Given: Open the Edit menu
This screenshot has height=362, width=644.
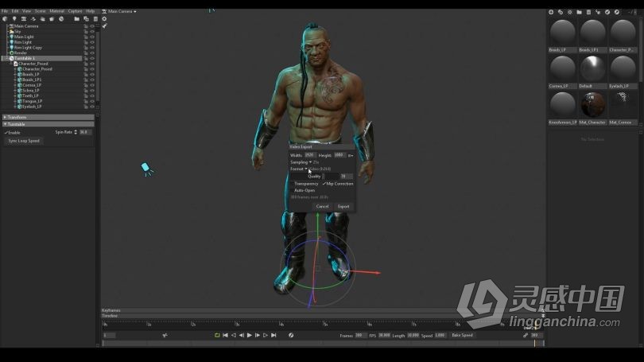Looking at the screenshot, I should click(x=15, y=11).
